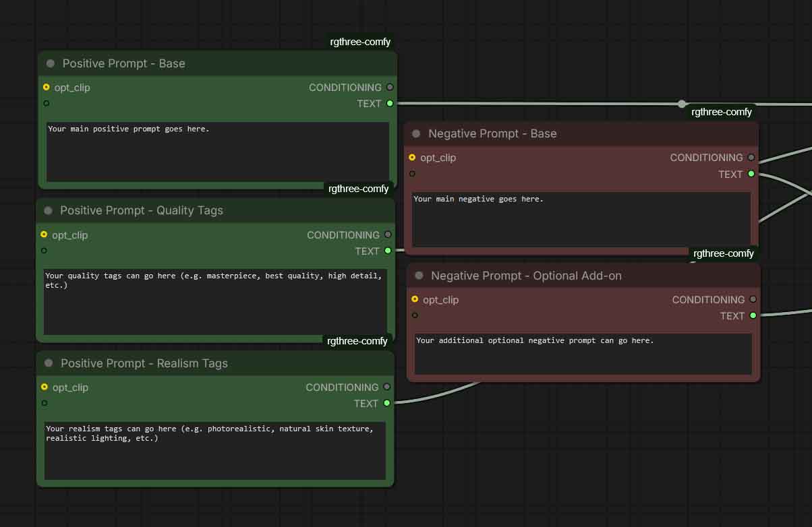Click the Negative Prompt - Base collapse dot
Viewport: 812px width, 527px height.
(416, 133)
